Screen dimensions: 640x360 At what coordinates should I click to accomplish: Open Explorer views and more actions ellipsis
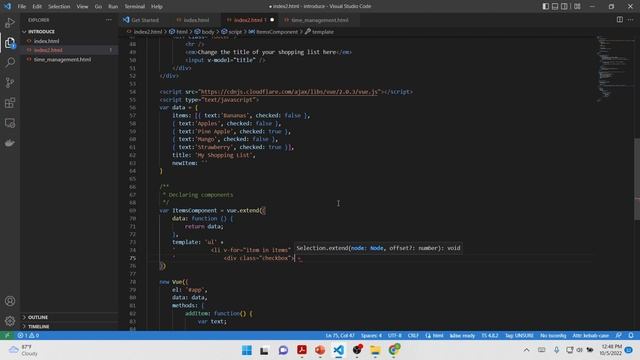(x=109, y=20)
